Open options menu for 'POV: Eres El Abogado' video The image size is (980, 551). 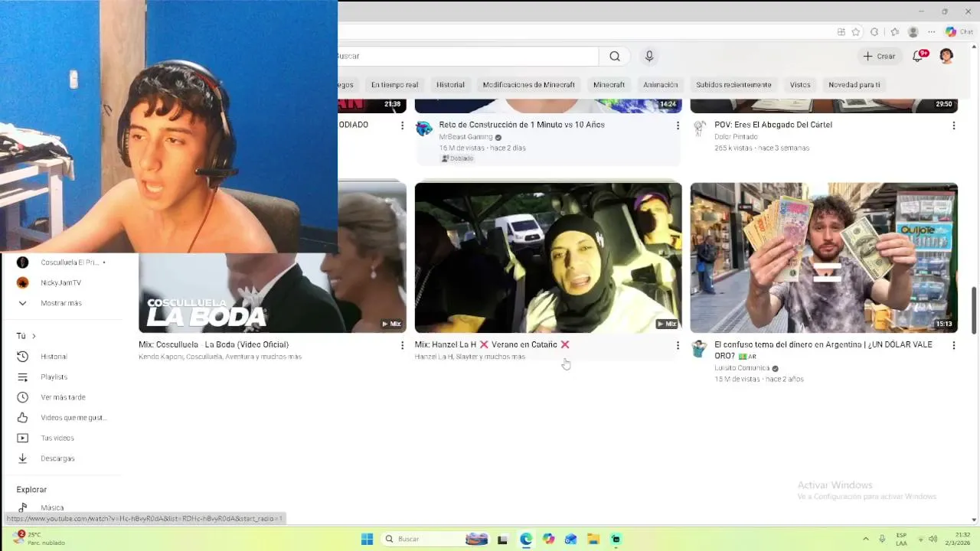(953, 126)
